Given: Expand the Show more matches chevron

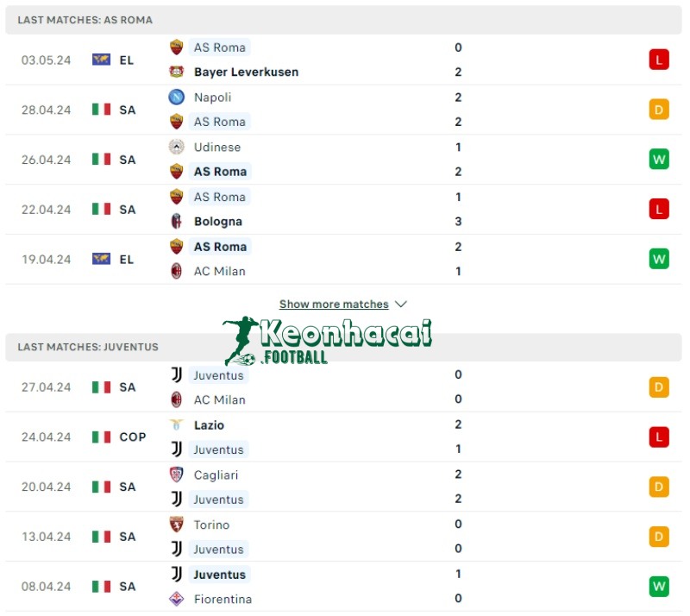Looking at the screenshot, I should pyautogui.click(x=399, y=304).
